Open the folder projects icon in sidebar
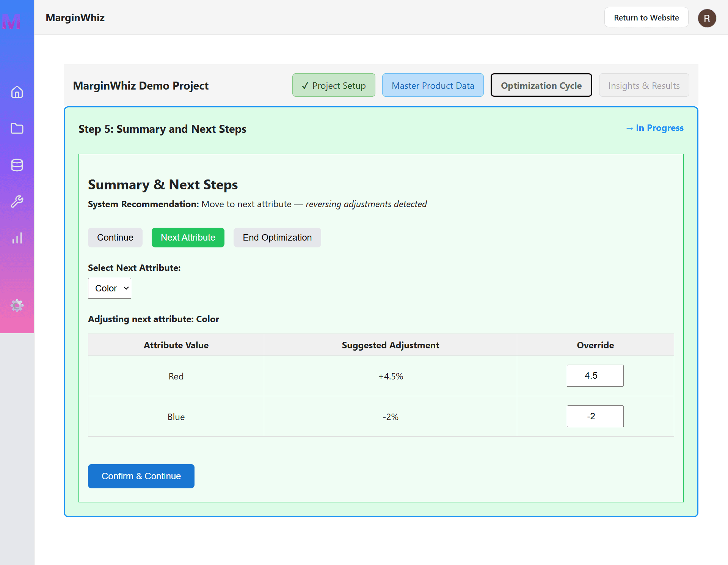The height and width of the screenshot is (565, 728). 17,129
